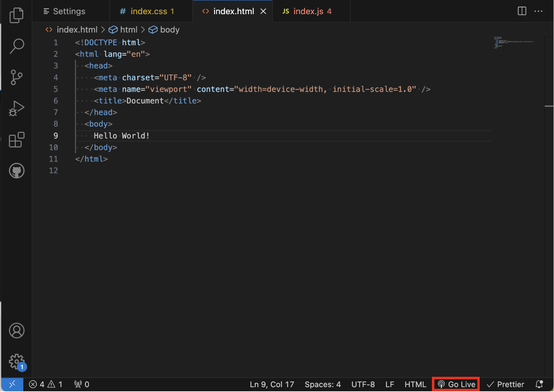Image resolution: width=554 pixels, height=392 pixels.
Task: Open the GitHub panel icon
Action: point(16,171)
